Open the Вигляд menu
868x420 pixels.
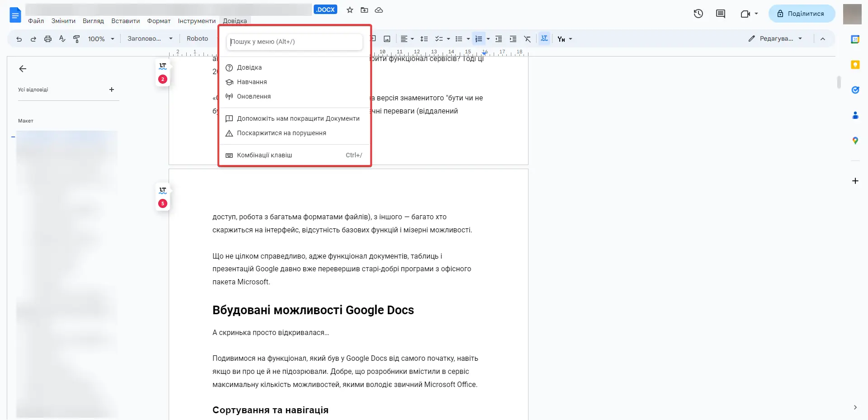(93, 21)
